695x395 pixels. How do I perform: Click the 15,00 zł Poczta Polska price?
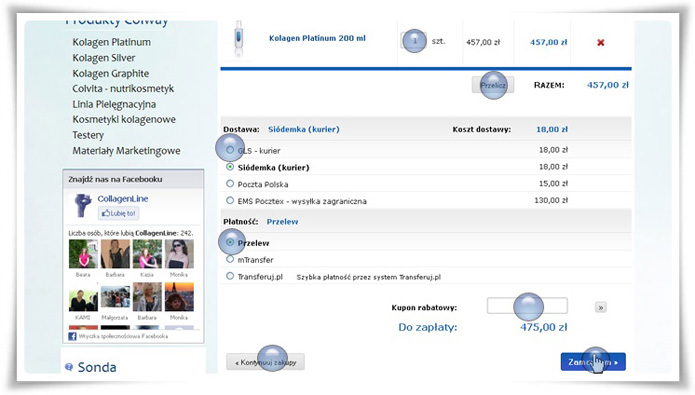553,184
